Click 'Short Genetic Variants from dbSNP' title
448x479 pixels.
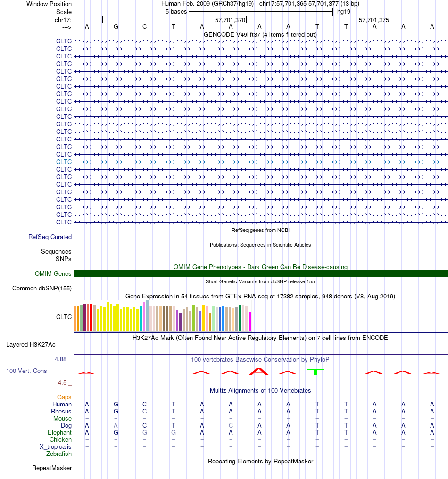tap(260, 281)
